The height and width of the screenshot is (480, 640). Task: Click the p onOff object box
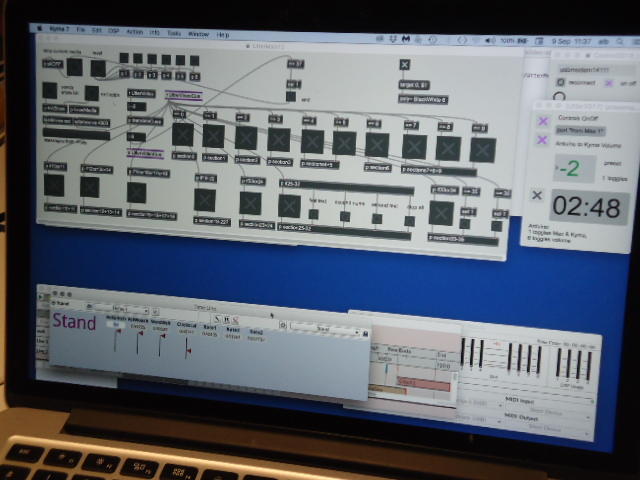(x=53, y=64)
